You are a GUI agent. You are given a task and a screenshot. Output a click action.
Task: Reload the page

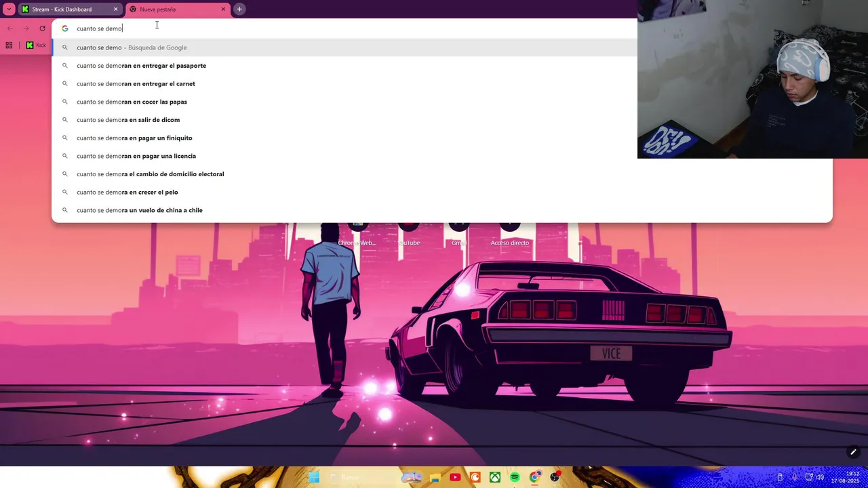pyautogui.click(x=42, y=28)
